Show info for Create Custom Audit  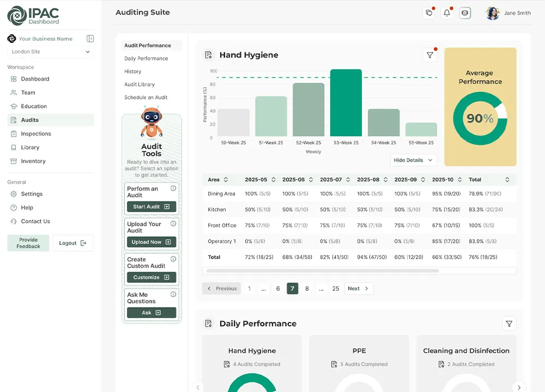tap(173, 259)
